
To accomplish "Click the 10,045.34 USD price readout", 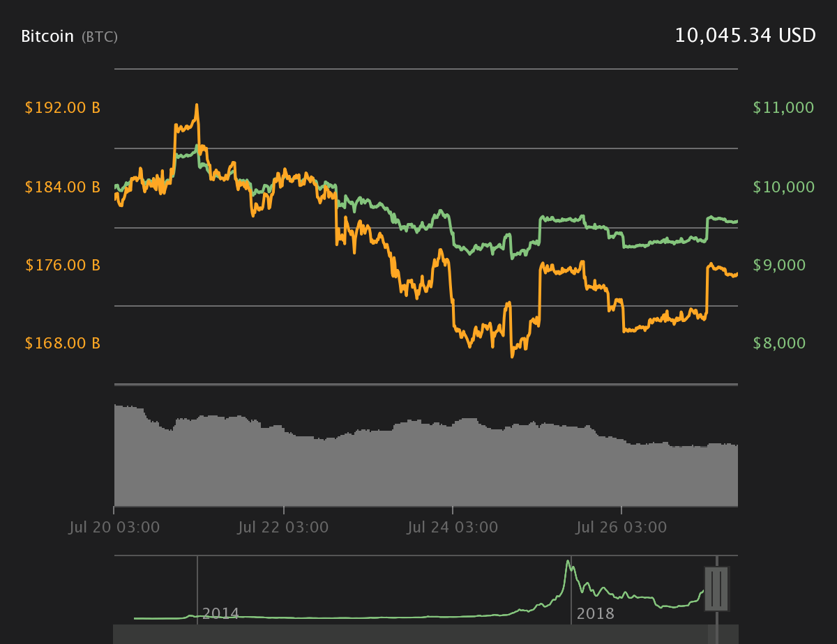I will coord(745,36).
